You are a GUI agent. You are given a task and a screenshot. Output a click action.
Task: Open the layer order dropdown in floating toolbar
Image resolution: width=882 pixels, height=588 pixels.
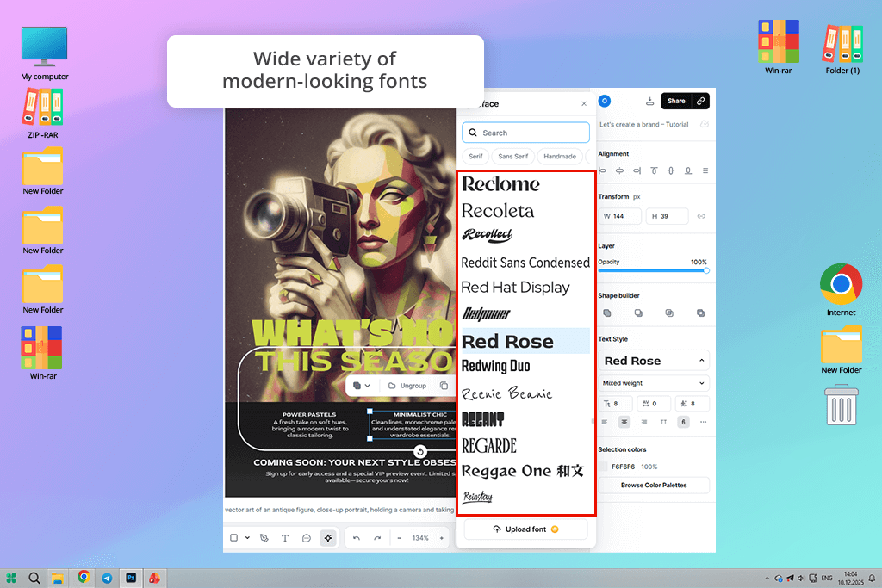point(362,386)
